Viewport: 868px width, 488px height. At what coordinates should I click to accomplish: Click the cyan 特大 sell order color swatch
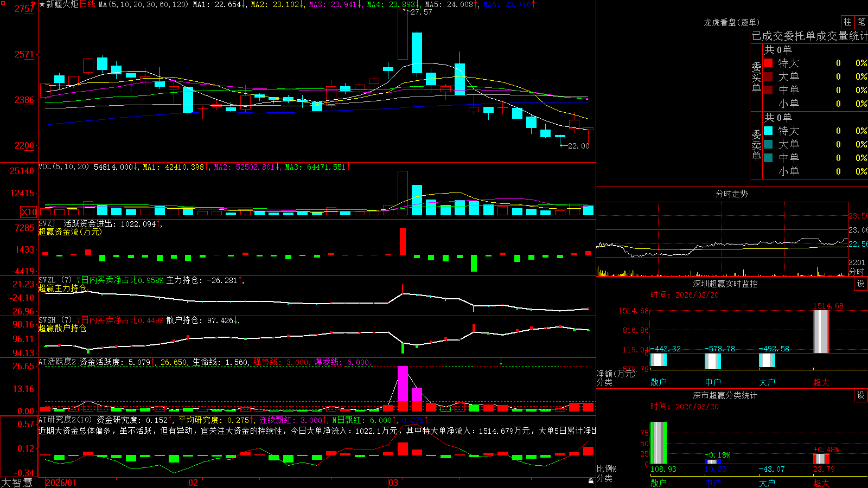click(768, 131)
